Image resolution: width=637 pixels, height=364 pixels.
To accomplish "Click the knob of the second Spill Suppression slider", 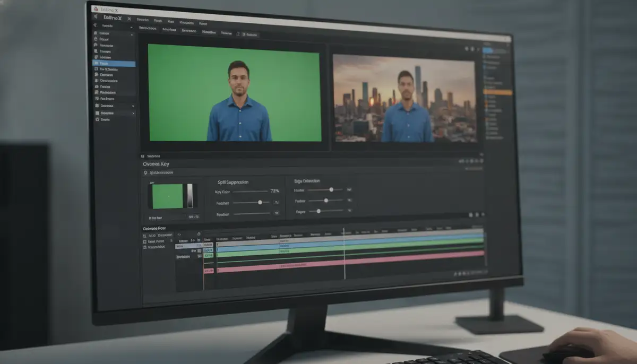I will 260,202.
